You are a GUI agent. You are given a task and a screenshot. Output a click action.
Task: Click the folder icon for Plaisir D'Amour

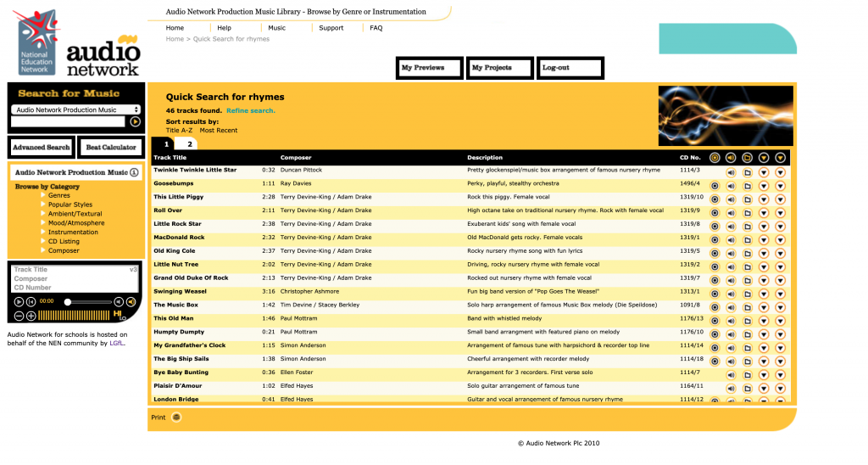click(748, 389)
